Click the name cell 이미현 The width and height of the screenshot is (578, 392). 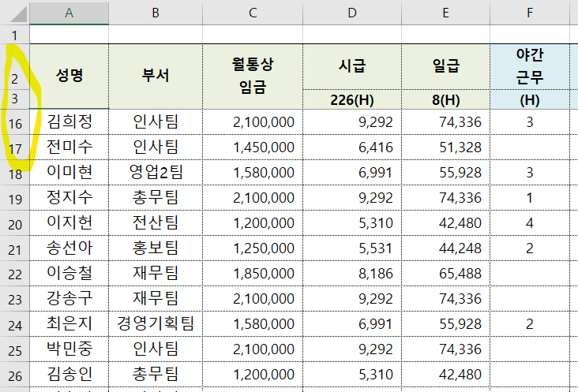[x=69, y=173]
